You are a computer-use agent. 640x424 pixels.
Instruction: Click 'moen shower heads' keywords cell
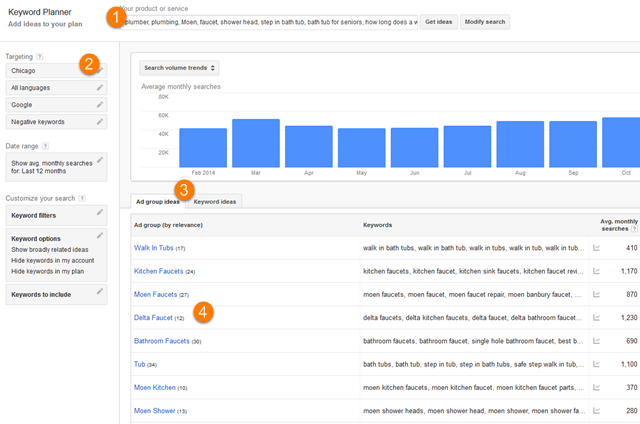click(x=473, y=411)
